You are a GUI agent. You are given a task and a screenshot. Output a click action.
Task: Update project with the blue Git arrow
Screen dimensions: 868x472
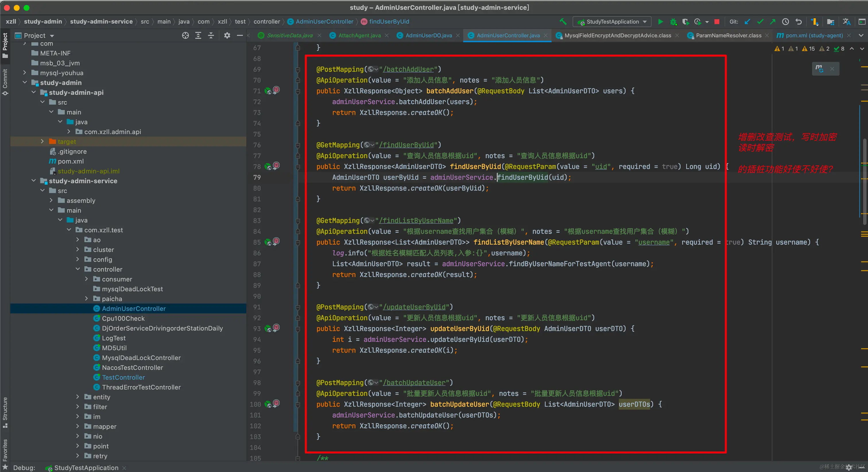tap(747, 22)
